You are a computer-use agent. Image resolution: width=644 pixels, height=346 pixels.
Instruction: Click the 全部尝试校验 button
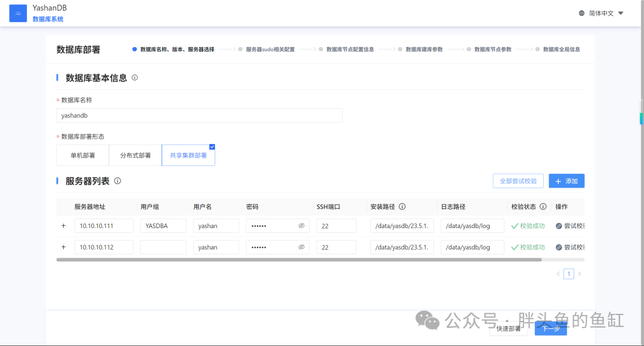(518, 181)
